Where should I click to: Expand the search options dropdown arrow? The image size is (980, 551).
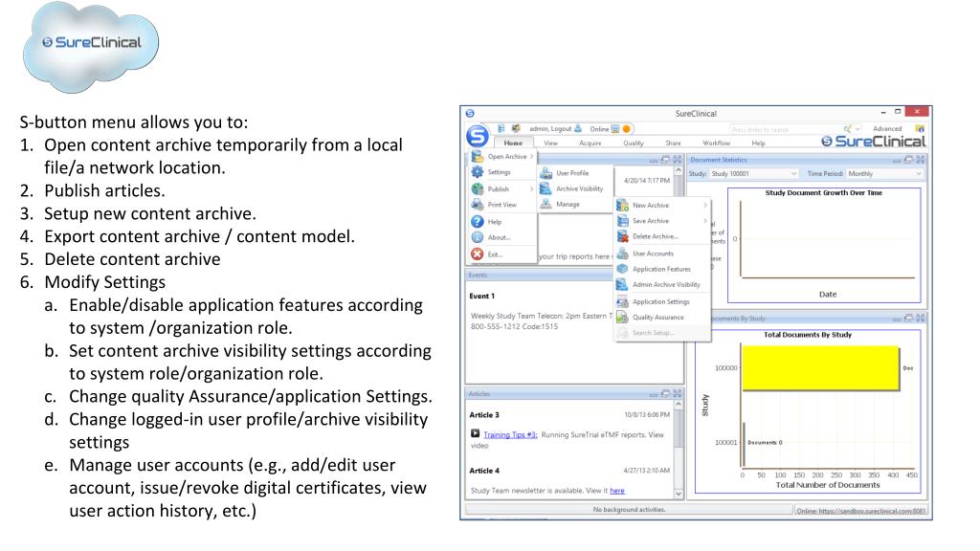coord(858,129)
